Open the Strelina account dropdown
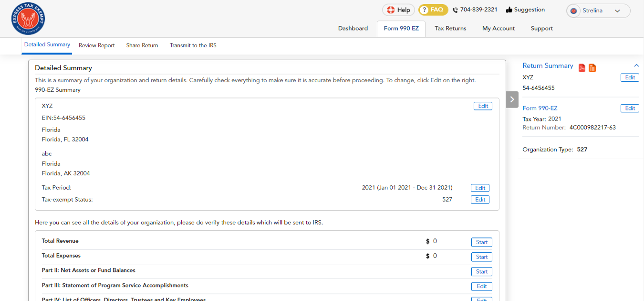This screenshot has width=644, height=301. tap(617, 11)
